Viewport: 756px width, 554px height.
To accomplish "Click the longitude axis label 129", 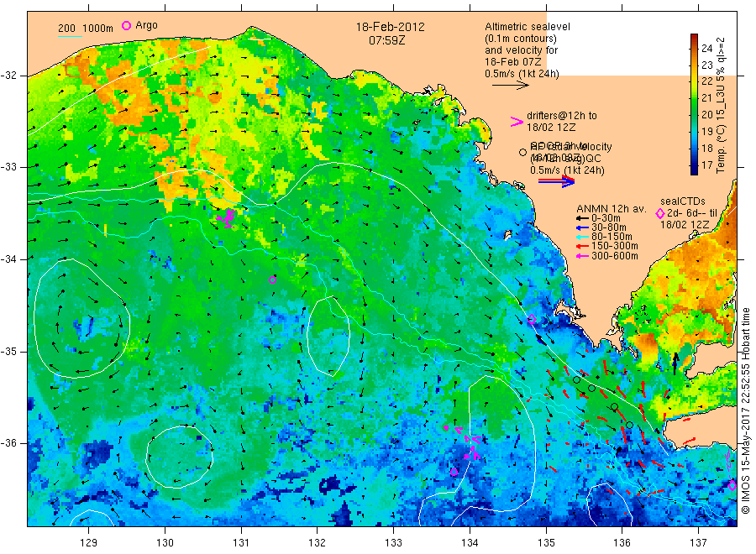I will pyautogui.click(x=89, y=543).
